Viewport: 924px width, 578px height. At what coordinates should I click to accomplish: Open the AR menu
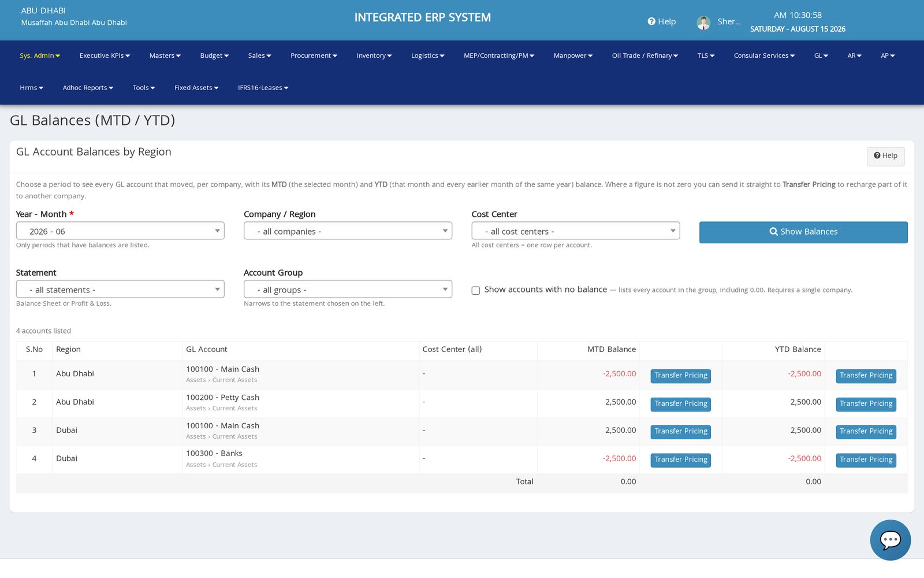coord(854,56)
